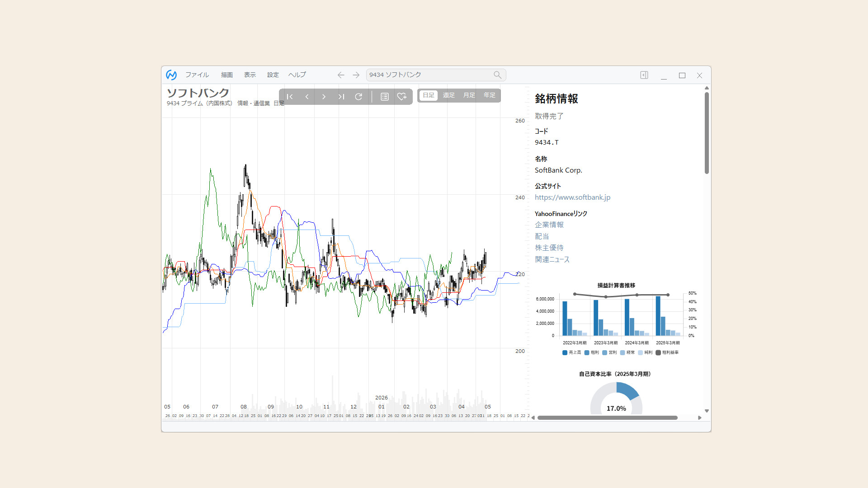Maximize the chart application window
This screenshot has width=868, height=488.
pyautogui.click(x=682, y=75)
